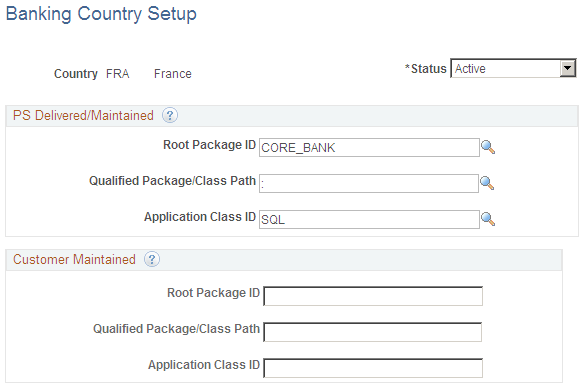584x389 pixels.
Task: Focus the Customer Maintained Qualified Package/Class Path field
Action: [372, 332]
